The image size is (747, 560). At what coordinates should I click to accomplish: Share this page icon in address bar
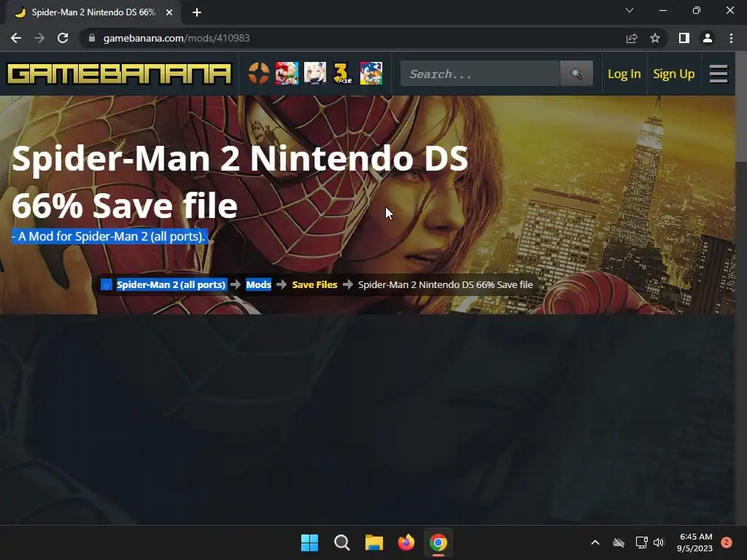(632, 38)
